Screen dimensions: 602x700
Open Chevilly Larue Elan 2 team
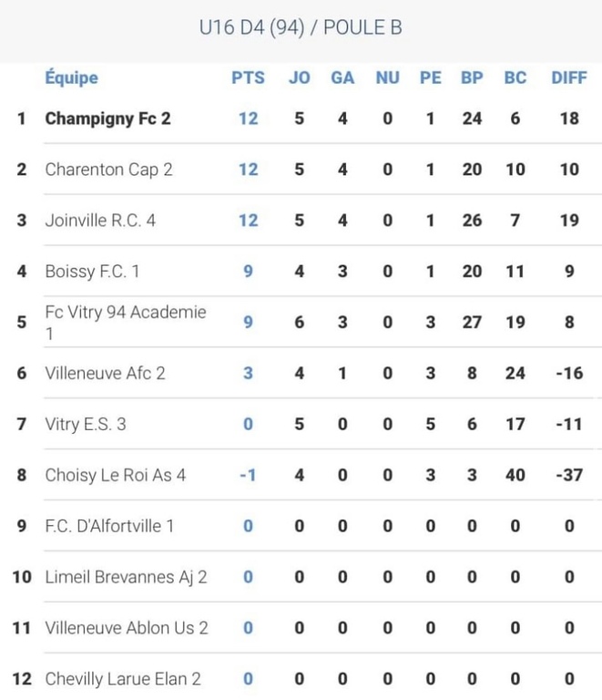(x=123, y=679)
